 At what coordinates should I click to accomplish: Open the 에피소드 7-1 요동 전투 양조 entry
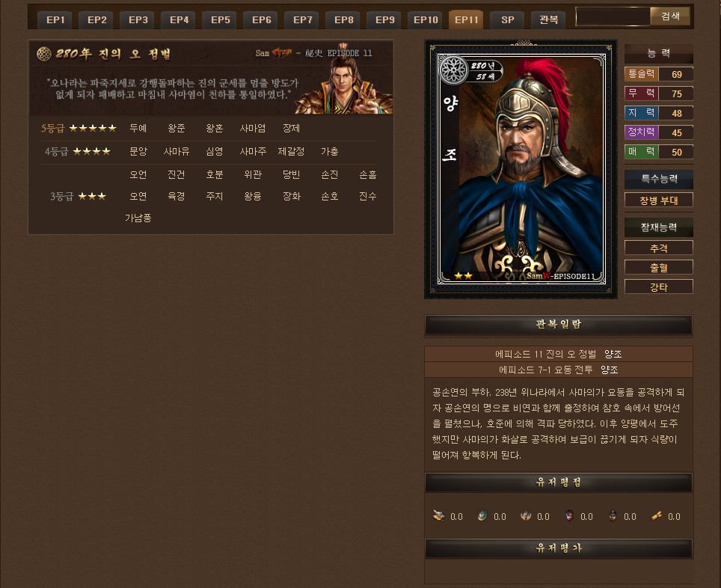point(558,370)
